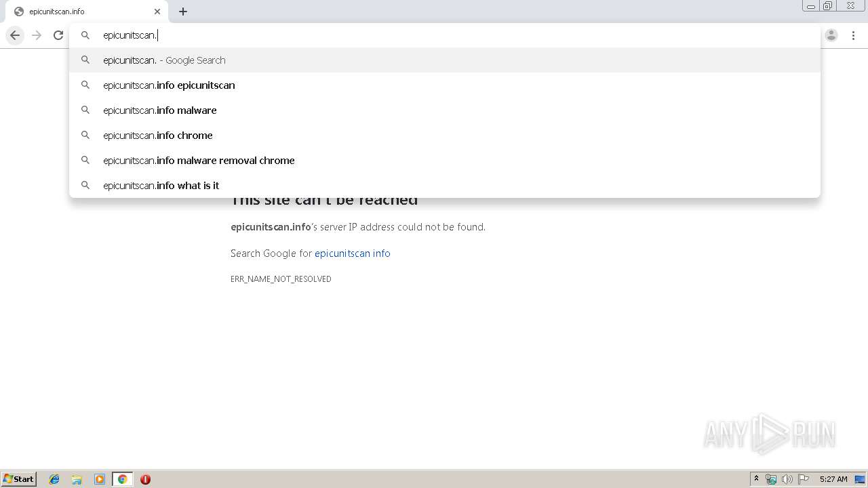Reload the page with refresh icon
The image size is (868, 488).
pos(58,35)
